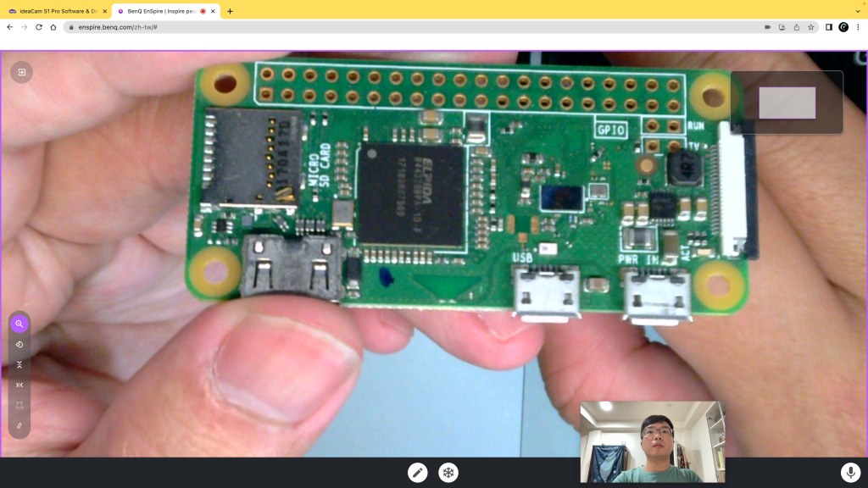The width and height of the screenshot is (868, 488).
Task: Open a new browser tab
Action: click(230, 11)
